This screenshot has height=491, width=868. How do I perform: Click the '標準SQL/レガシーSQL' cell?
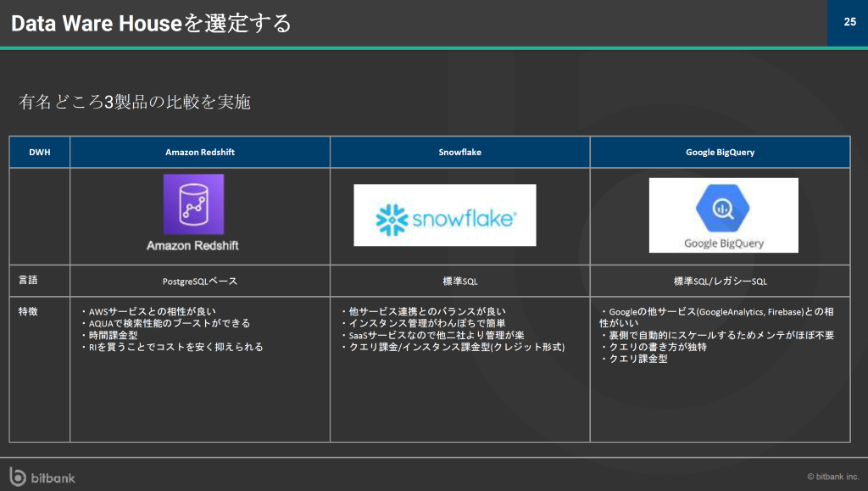721,282
